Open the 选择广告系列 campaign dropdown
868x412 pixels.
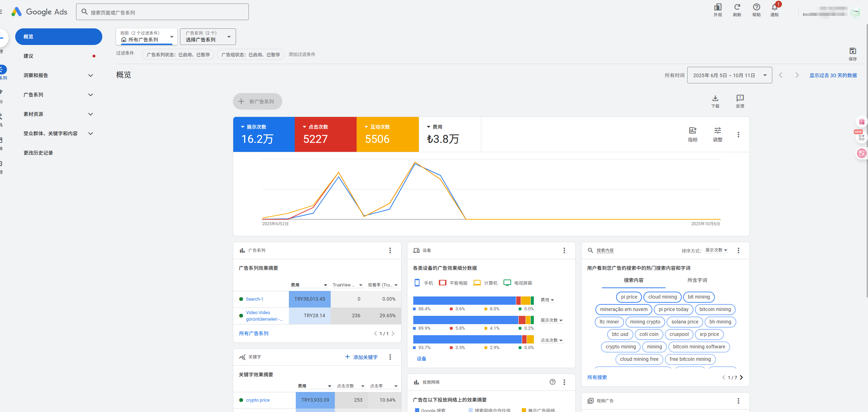pyautogui.click(x=208, y=37)
